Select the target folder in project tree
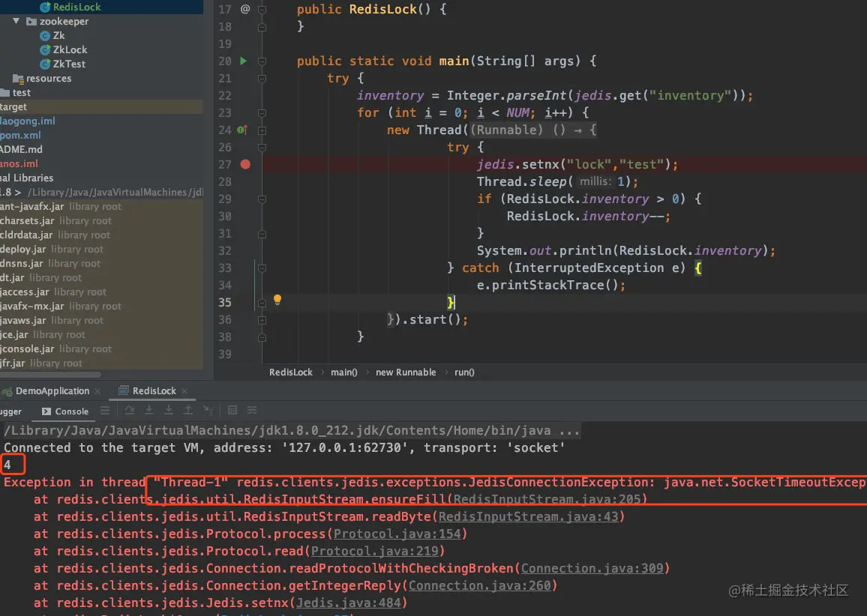This screenshot has height=616, width=867. (102, 106)
